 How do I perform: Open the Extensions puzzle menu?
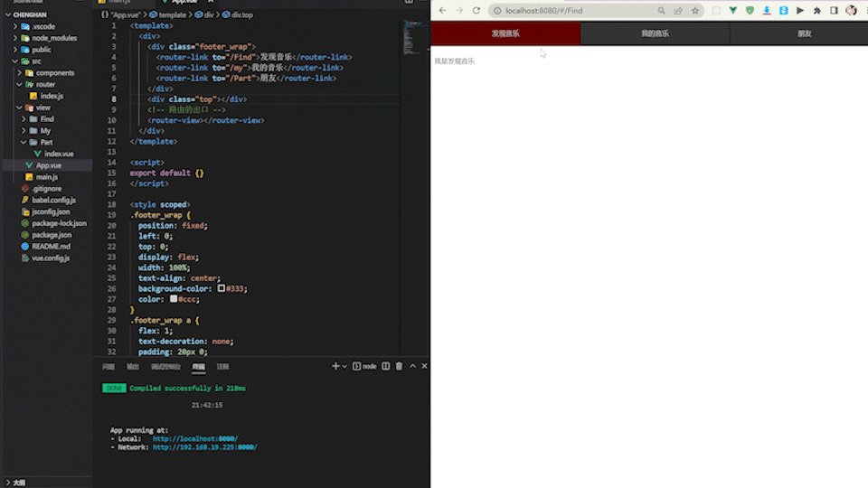coord(817,11)
